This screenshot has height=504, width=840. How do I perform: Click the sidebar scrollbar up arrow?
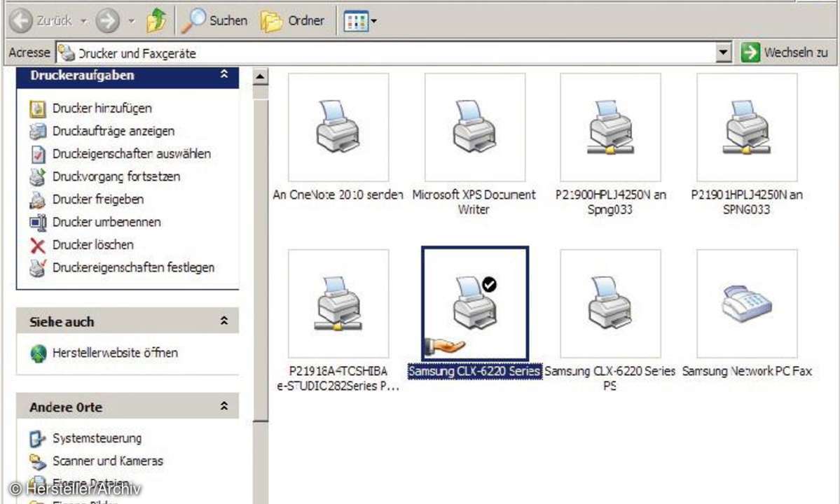260,76
